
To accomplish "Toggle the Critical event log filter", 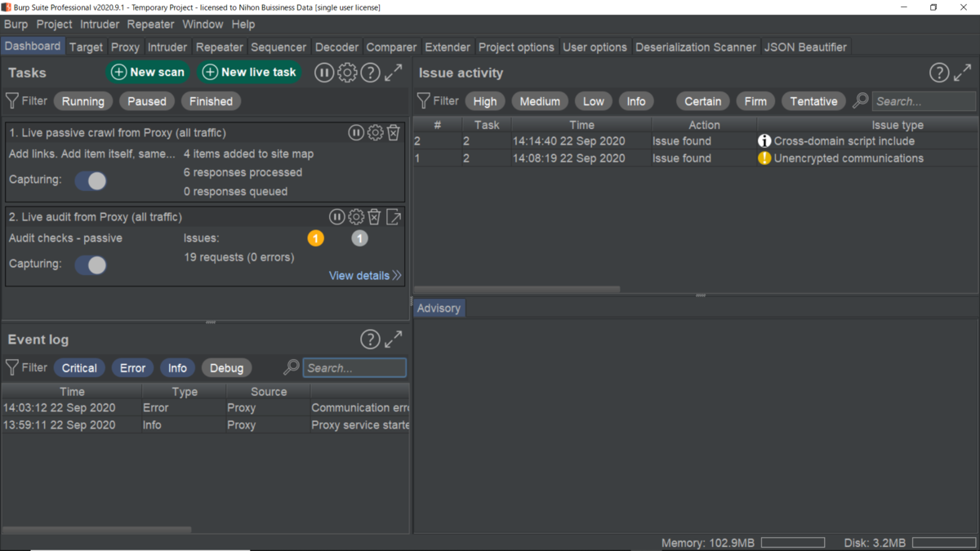I will [79, 368].
